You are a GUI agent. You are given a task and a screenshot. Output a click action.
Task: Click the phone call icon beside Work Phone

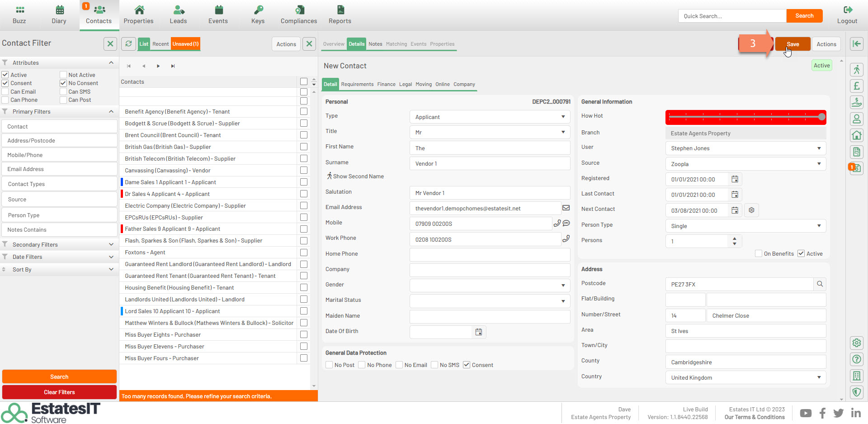[566, 238]
